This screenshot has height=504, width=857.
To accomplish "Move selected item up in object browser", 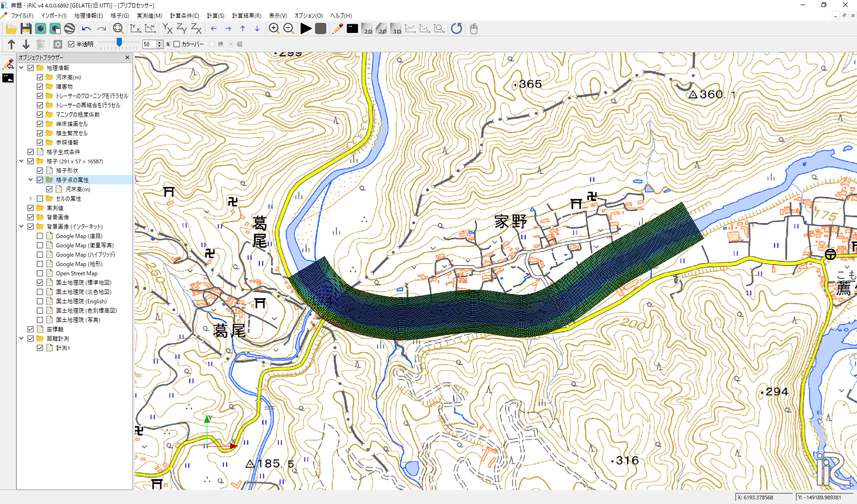I will click(x=12, y=44).
